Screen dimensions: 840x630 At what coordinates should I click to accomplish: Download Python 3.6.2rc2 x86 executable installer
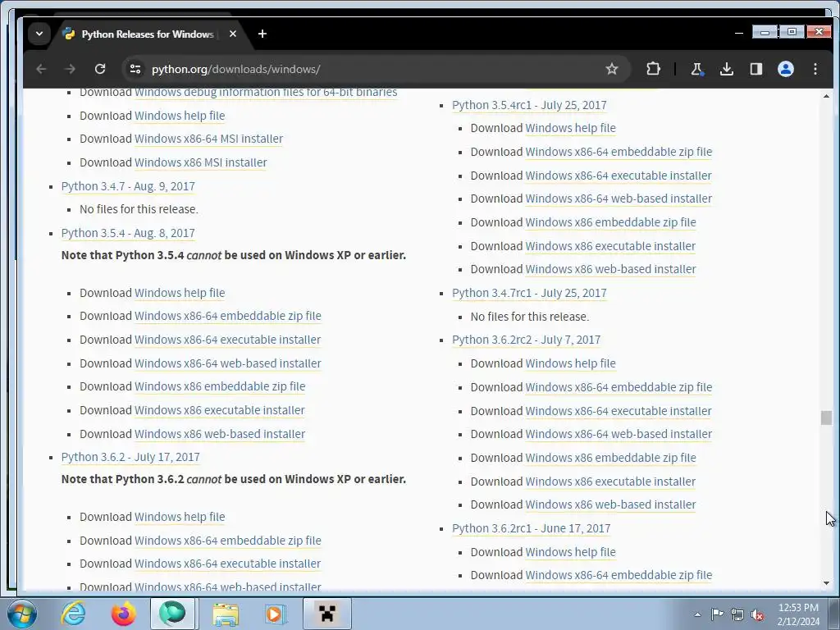[610, 482]
